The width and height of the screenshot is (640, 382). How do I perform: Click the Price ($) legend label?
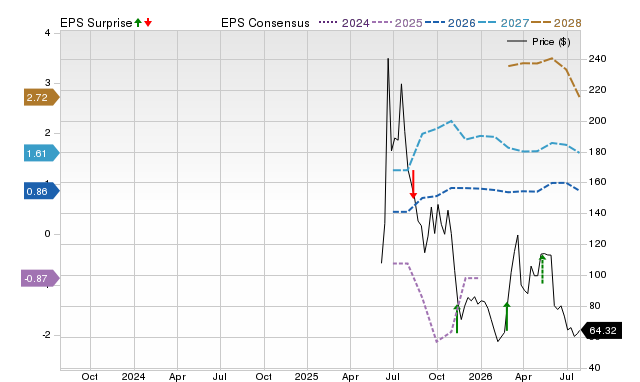(x=551, y=42)
